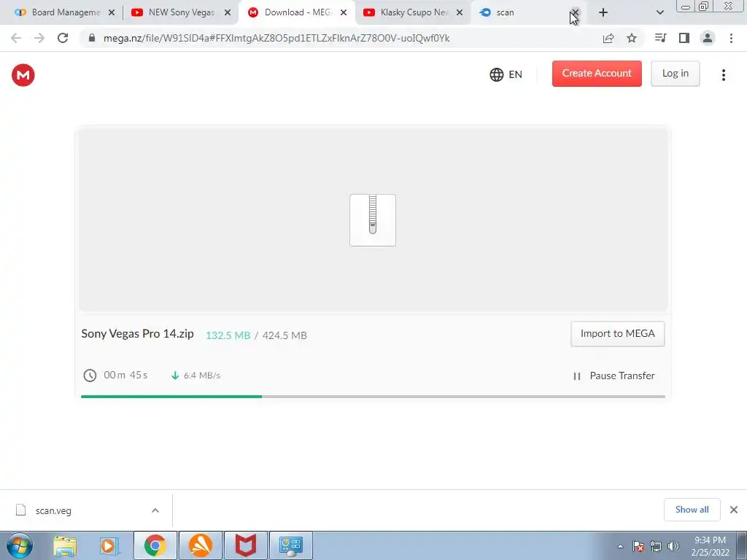Open the tab search dropdown arrow
Viewport: 747px width, 560px height.
(659, 13)
